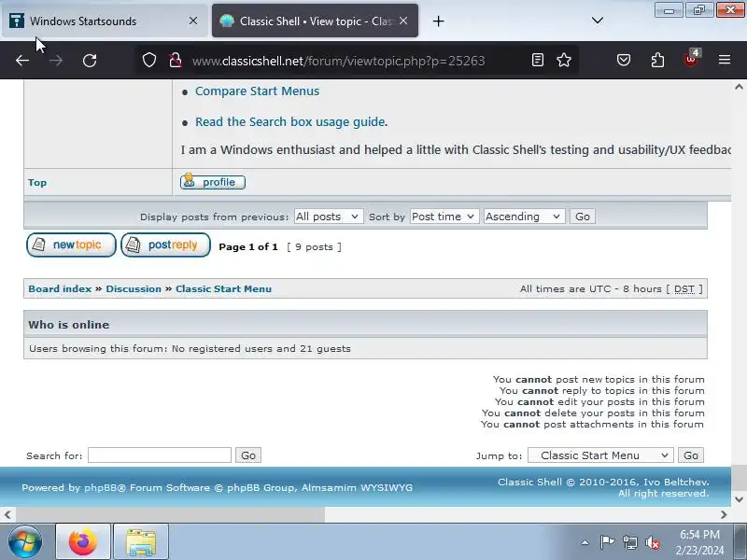This screenshot has width=747, height=560.
Task: Open Compare Start Menus link
Action: [x=258, y=91]
